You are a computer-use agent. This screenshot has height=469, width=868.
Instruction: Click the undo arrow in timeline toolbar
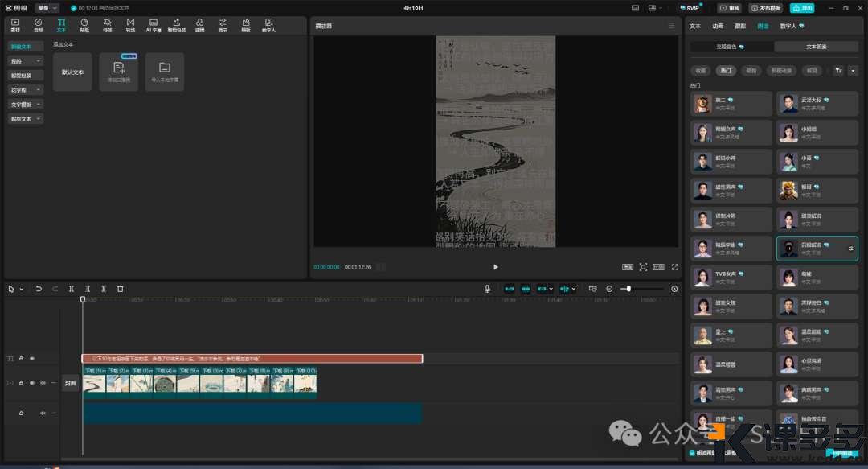coord(39,289)
